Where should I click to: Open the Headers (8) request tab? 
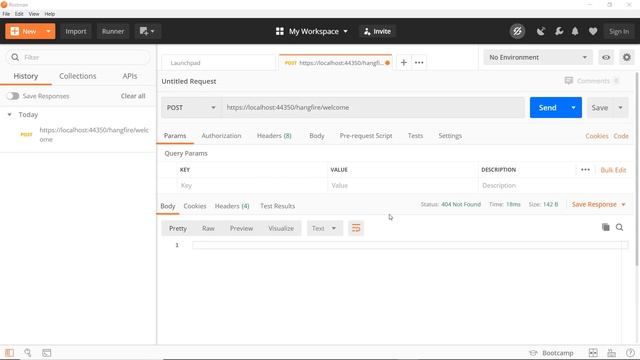coord(274,136)
